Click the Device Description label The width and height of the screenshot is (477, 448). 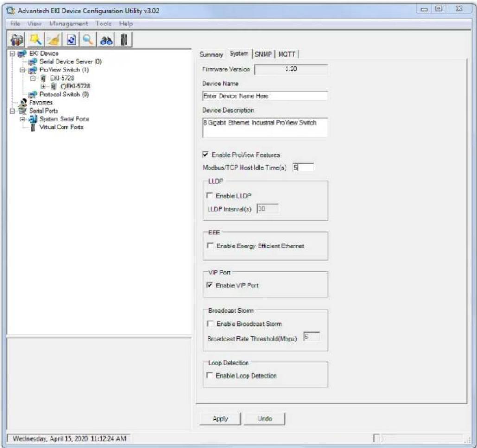click(228, 110)
